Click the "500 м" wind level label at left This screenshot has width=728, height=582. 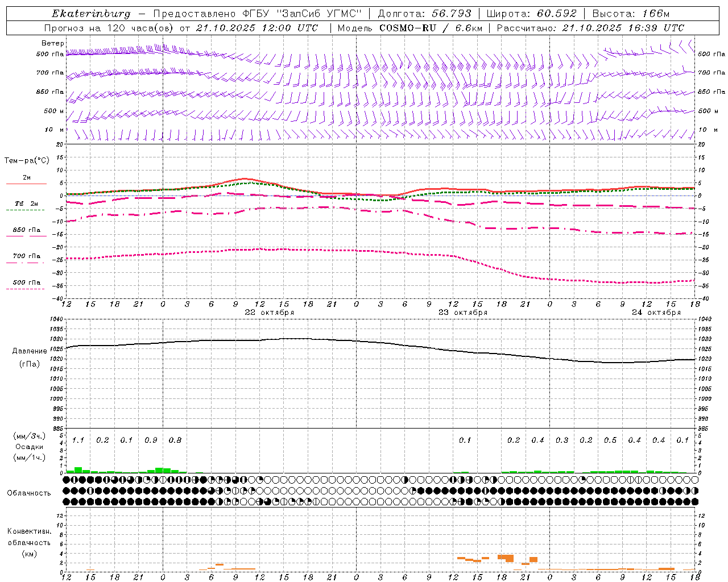(54, 111)
